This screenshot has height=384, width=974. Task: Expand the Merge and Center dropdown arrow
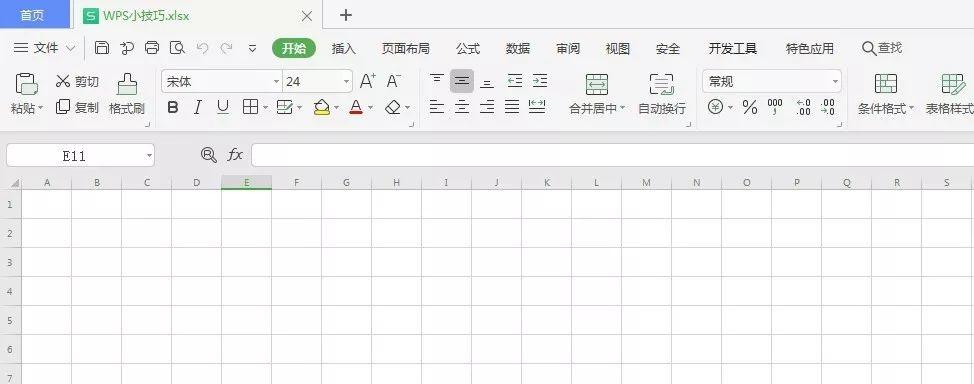coord(622,108)
